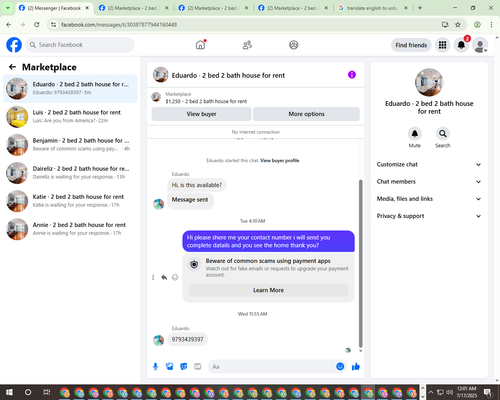Click the browser address bar URL
Image resolution: width=500 pixels, height=400 pixels.
[x=119, y=25]
